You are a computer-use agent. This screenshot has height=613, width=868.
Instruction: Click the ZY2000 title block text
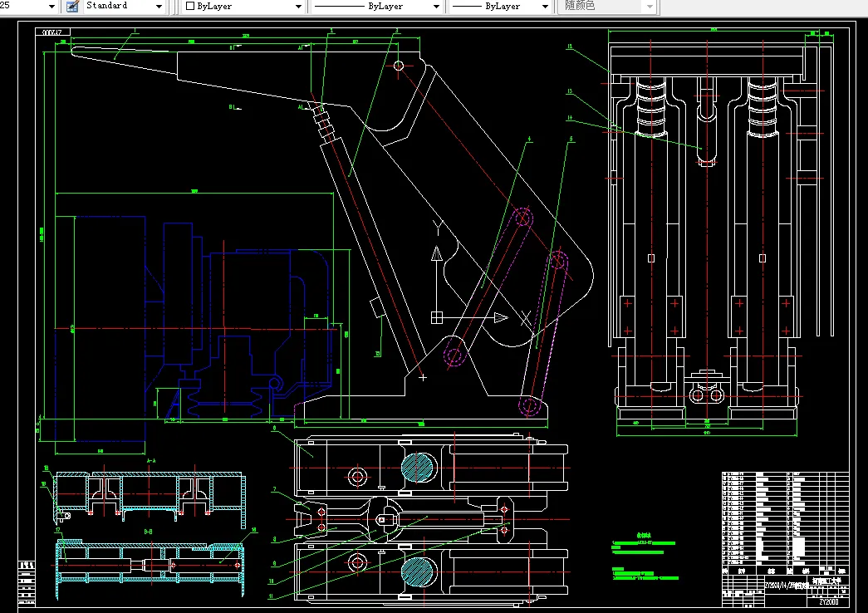[x=829, y=602]
